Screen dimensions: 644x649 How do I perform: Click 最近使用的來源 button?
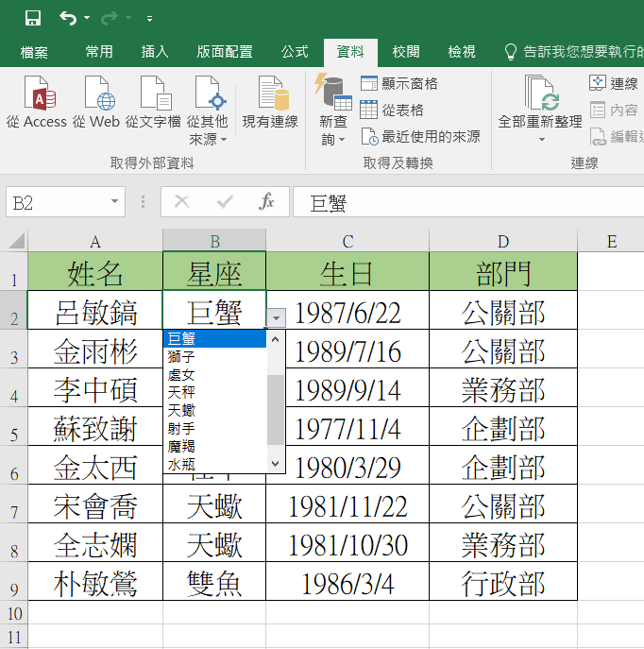pos(420,136)
